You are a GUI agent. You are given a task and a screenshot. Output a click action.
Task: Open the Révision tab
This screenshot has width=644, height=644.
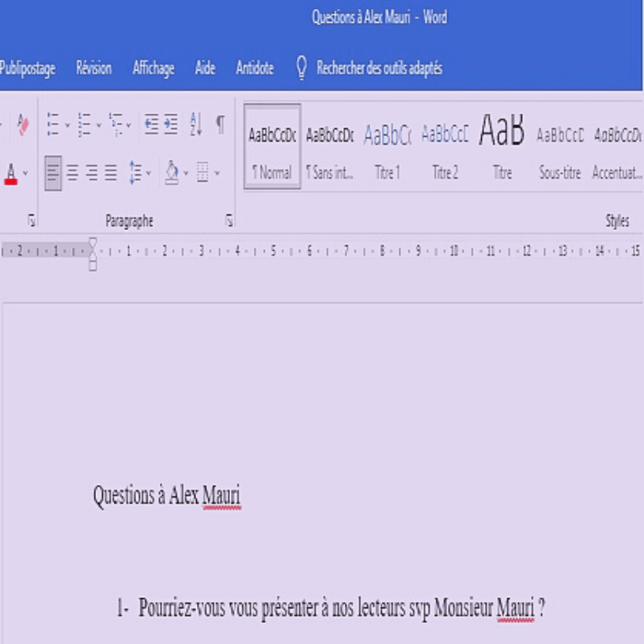pyautogui.click(x=94, y=68)
